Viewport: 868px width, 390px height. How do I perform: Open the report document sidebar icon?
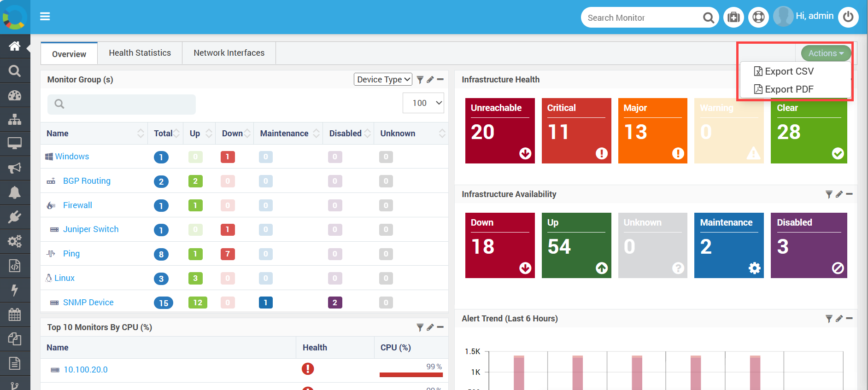[15, 363]
